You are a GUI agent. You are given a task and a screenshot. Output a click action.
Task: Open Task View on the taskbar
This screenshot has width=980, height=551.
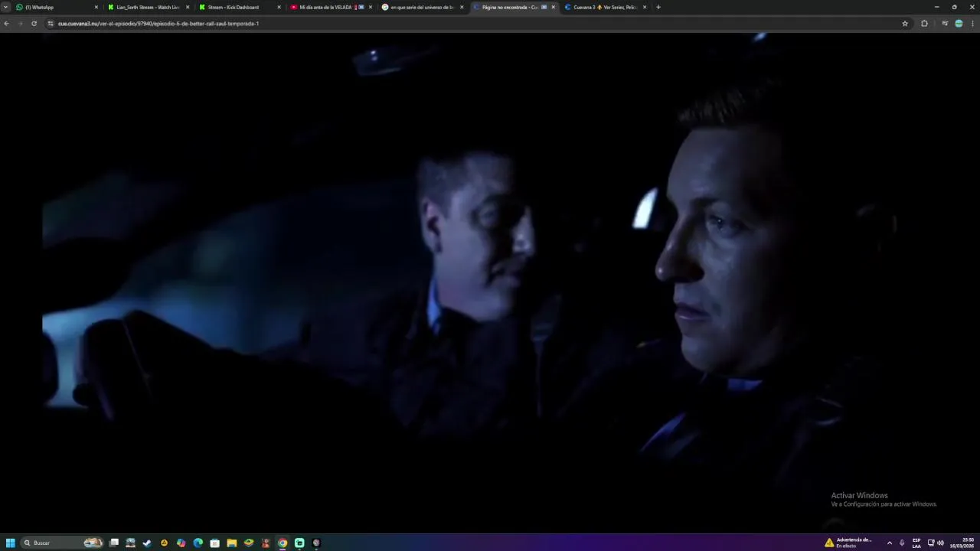(x=114, y=543)
